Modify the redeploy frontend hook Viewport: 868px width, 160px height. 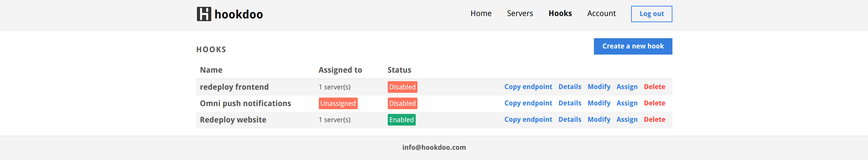click(x=599, y=87)
